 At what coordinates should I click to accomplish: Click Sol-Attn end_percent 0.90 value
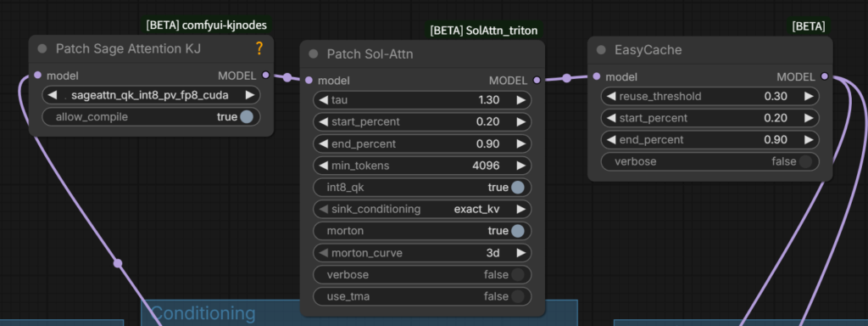pyautogui.click(x=487, y=143)
